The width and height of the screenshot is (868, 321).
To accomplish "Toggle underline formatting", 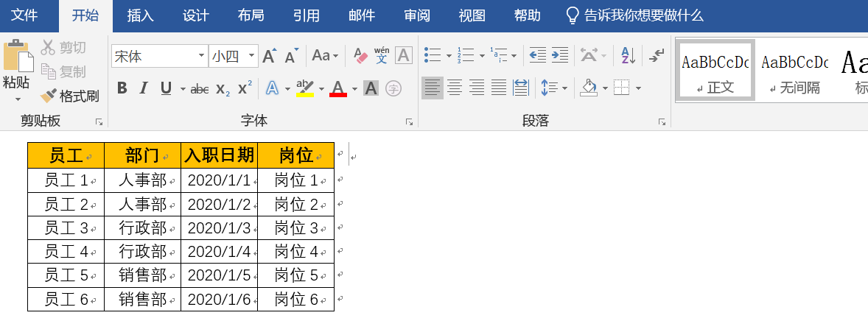I will coord(166,88).
